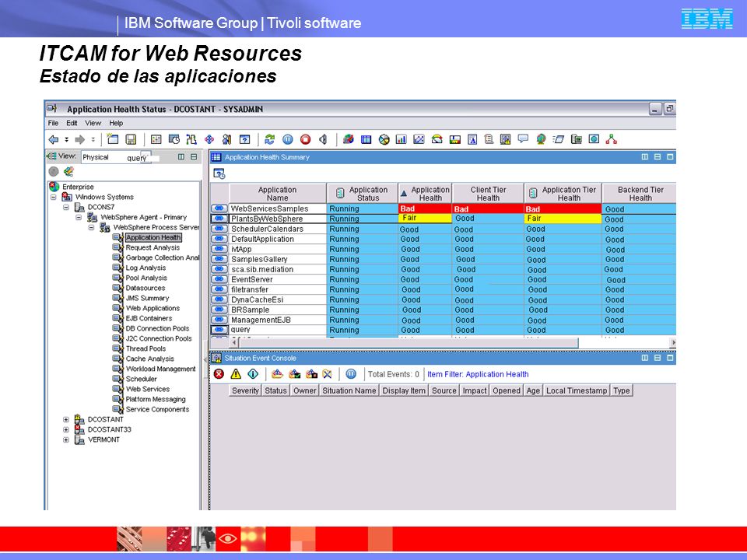Sort by the Application Health column header
Image resolution: width=747 pixels, height=560 pixels.
(x=426, y=194)
